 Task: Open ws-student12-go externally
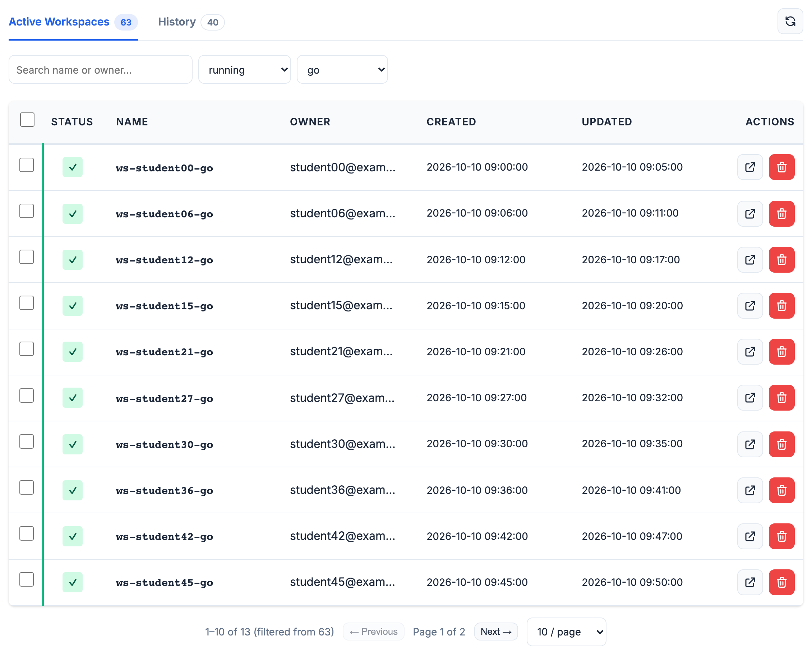[750, 260]
